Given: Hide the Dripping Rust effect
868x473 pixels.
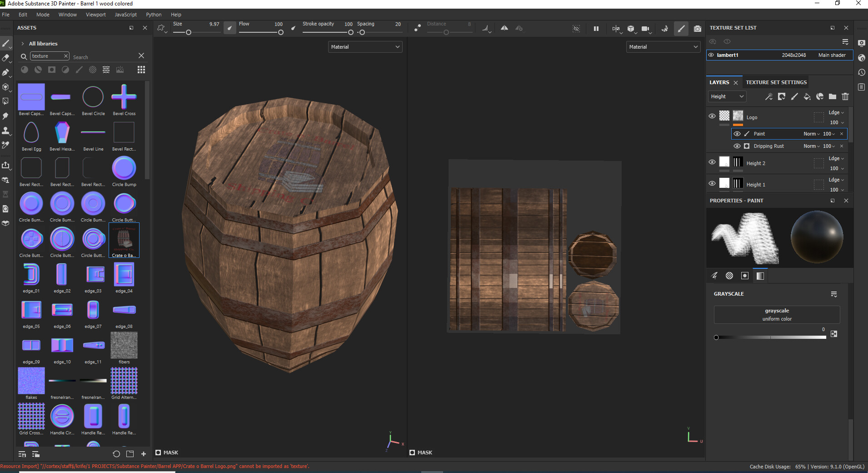Looking at the screenshot, I should click(737, 146).
